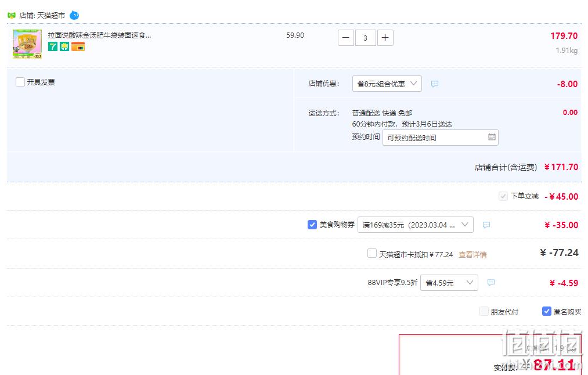Increase quantity with the plus button
The image size is (588, 375).
coord(385,38)
